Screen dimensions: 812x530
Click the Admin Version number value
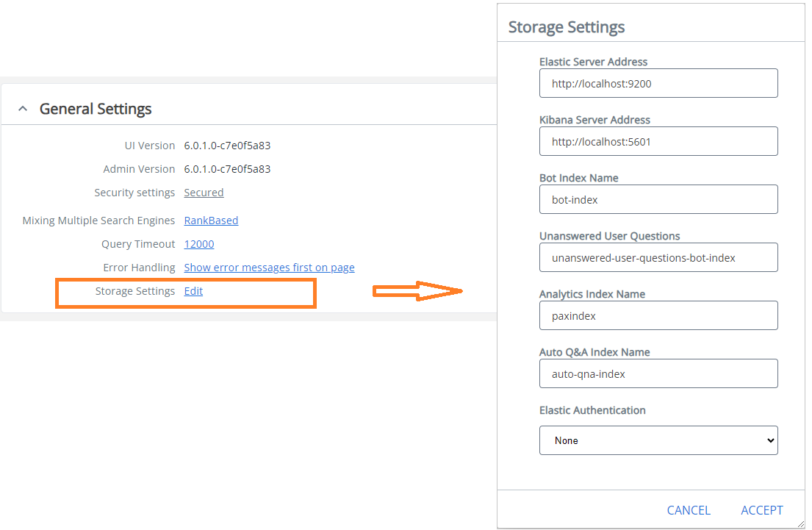coord(227,169)
